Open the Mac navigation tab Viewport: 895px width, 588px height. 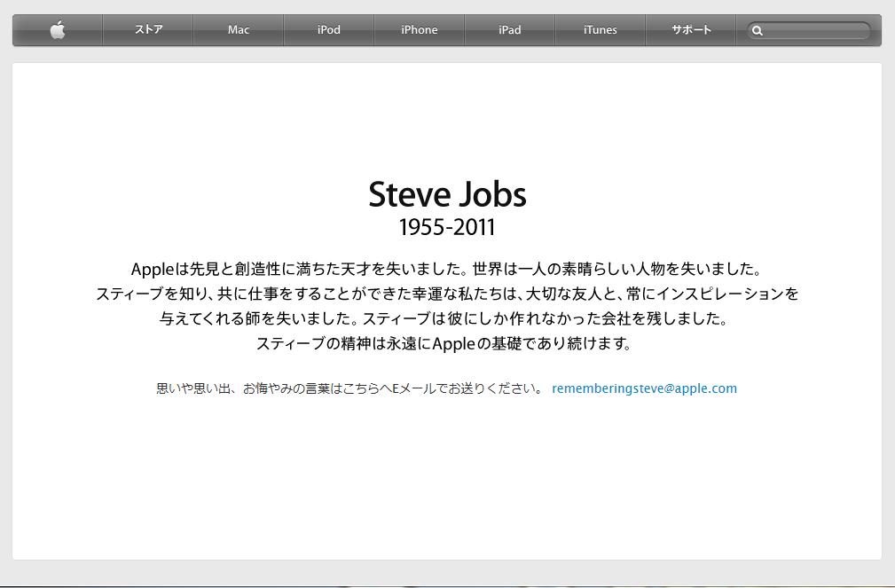point(239,29)
